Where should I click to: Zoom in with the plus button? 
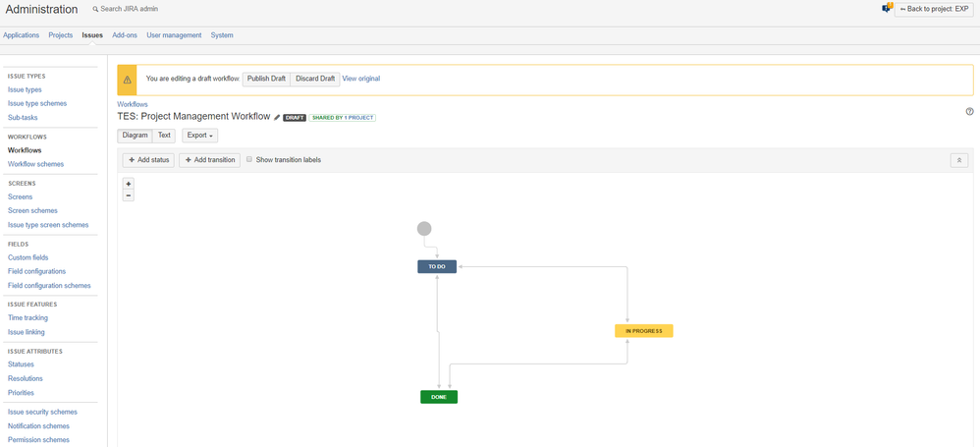click(x=128, y=184)
